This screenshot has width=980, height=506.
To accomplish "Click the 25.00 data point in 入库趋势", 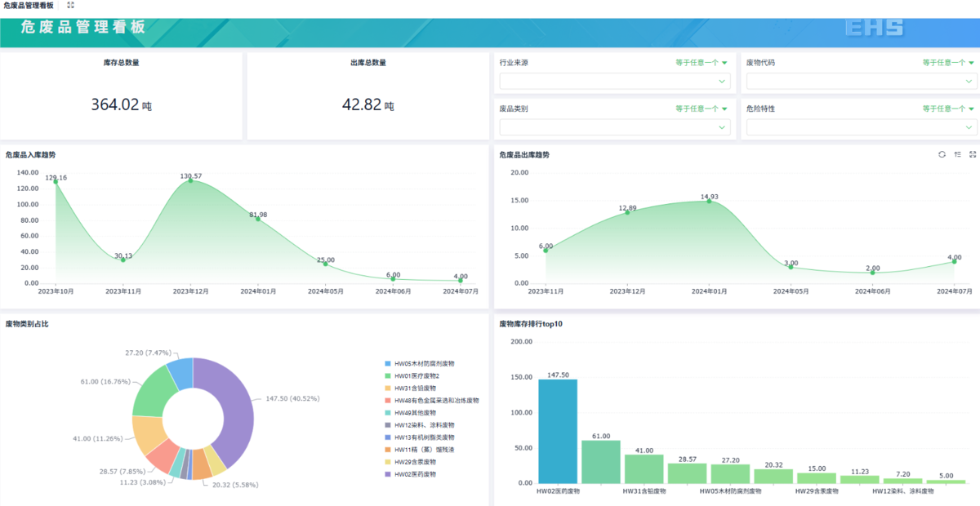I will pos(325,264).
